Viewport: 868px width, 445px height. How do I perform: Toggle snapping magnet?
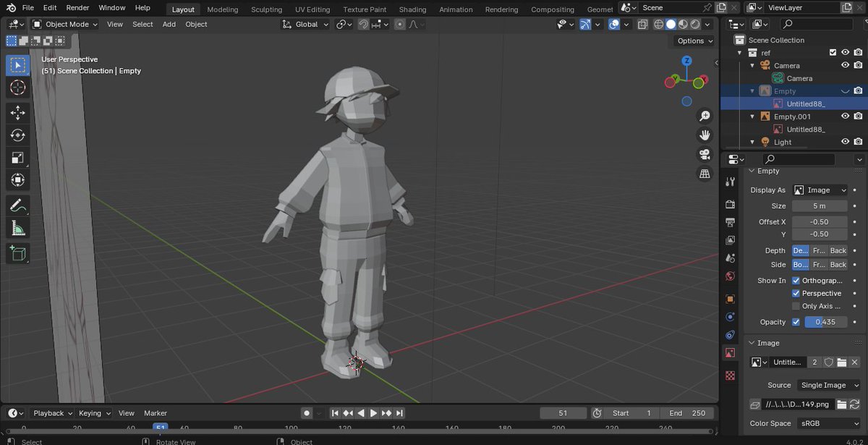tap(364, 24)
